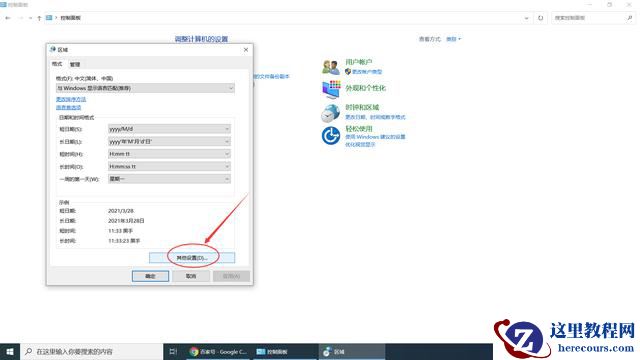
Task: Switch to Google Chrome on the taskbar
Action: pos(218,351)
